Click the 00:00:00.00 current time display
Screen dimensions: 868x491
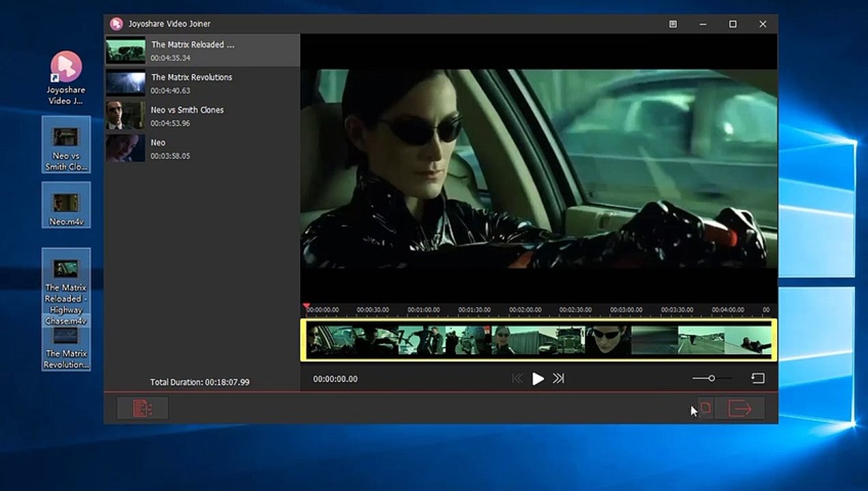335,378
